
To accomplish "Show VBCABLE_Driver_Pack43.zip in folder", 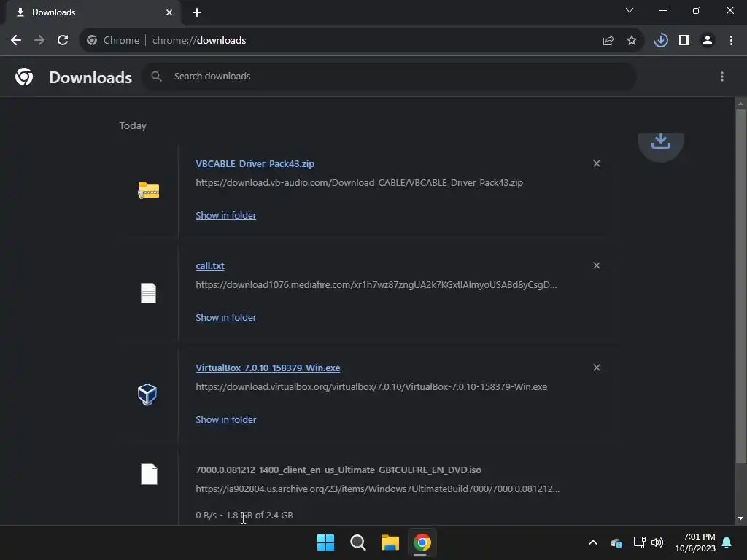I will 226,215.
